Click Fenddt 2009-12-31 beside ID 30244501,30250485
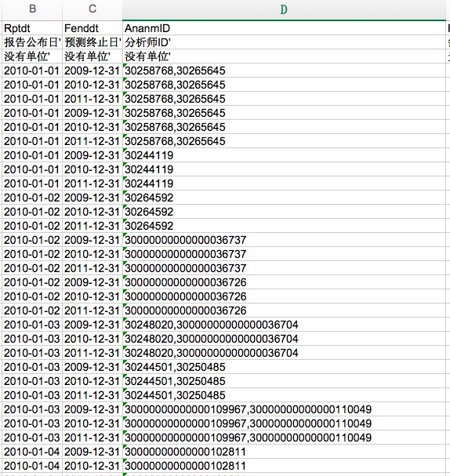 click(x=93, y=367)
